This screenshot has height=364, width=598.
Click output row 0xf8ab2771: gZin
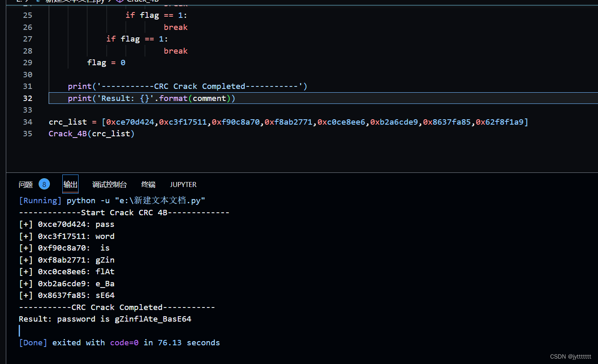[66, 260]
